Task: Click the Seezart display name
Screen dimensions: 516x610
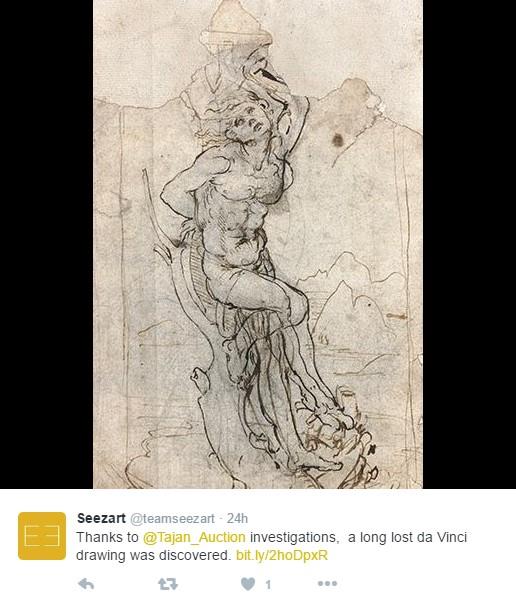Action: (x=101, y=518)
